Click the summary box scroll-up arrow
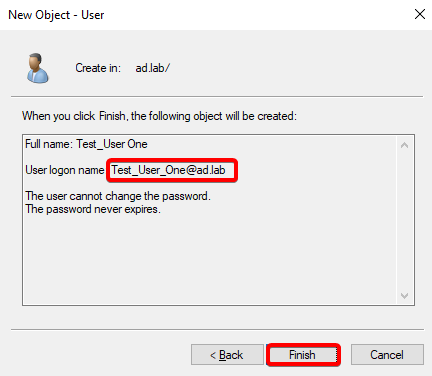Screen dimensions: 432x376 pyautogui.click(x=405, y=145)
